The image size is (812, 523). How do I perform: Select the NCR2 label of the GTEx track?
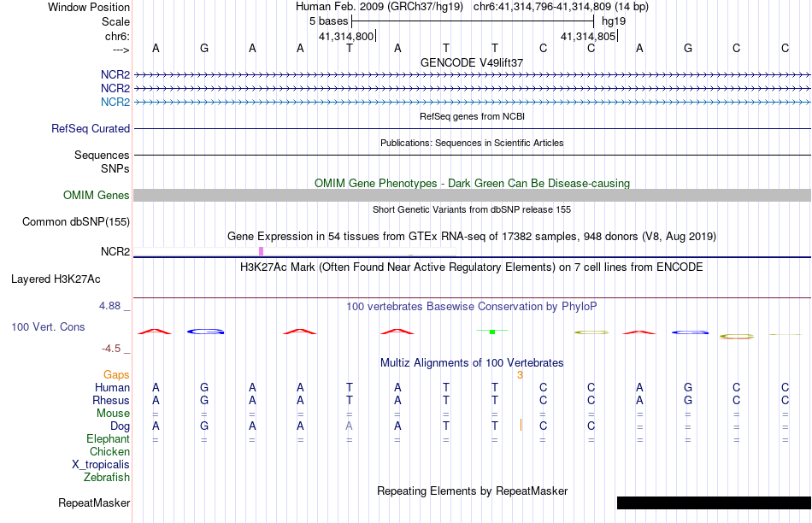click(115, 251)
